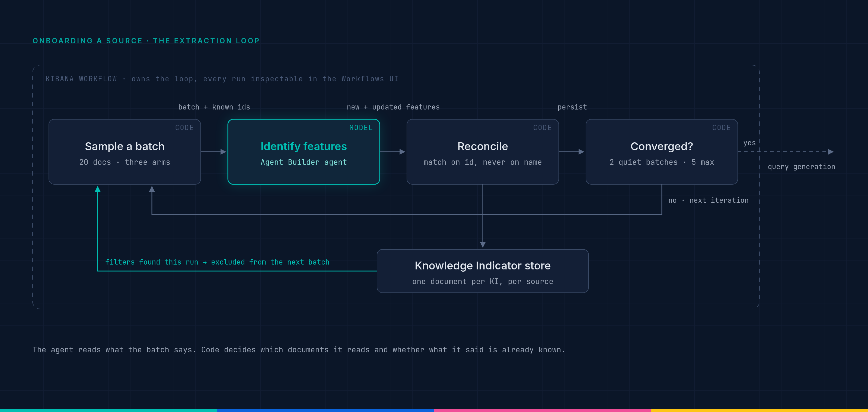Screen dimensions: 868x412
Task: Select the Identify features model box
Action: (x=304, y=152)
